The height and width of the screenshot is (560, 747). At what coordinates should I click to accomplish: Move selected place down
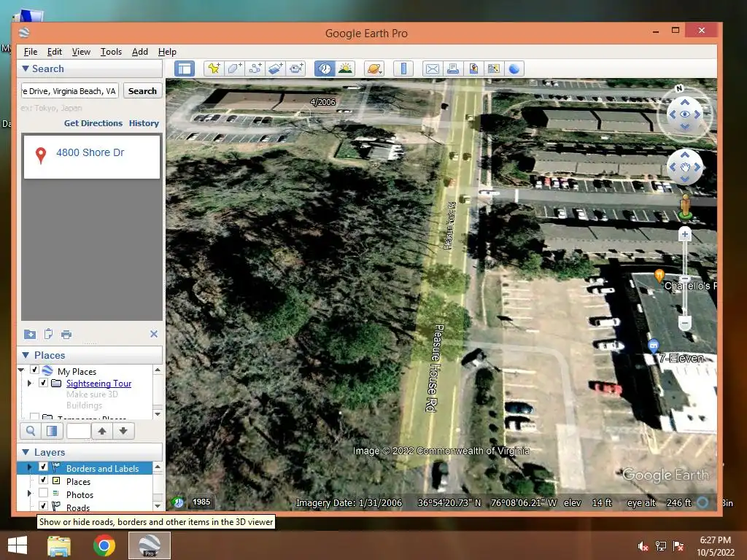(x=123, y=431)
